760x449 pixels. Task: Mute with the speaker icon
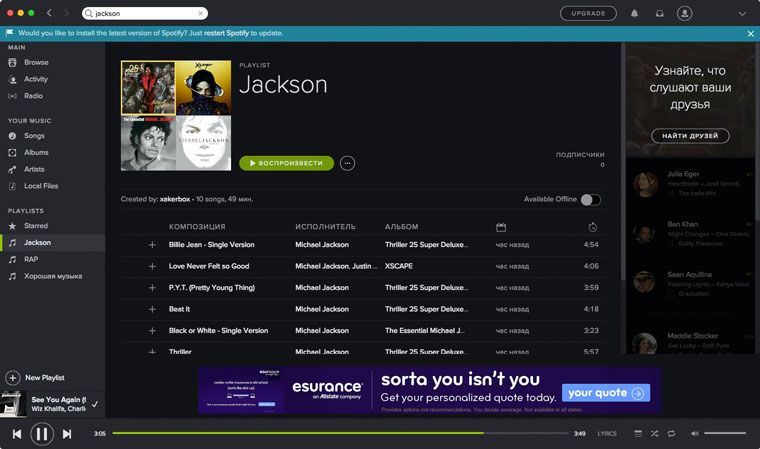[x=695, y=433]
